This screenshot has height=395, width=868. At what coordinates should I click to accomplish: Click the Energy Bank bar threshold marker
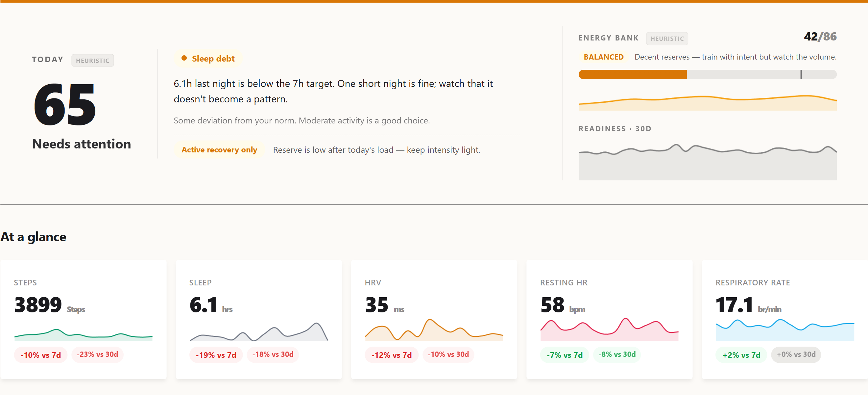(801, 74)
